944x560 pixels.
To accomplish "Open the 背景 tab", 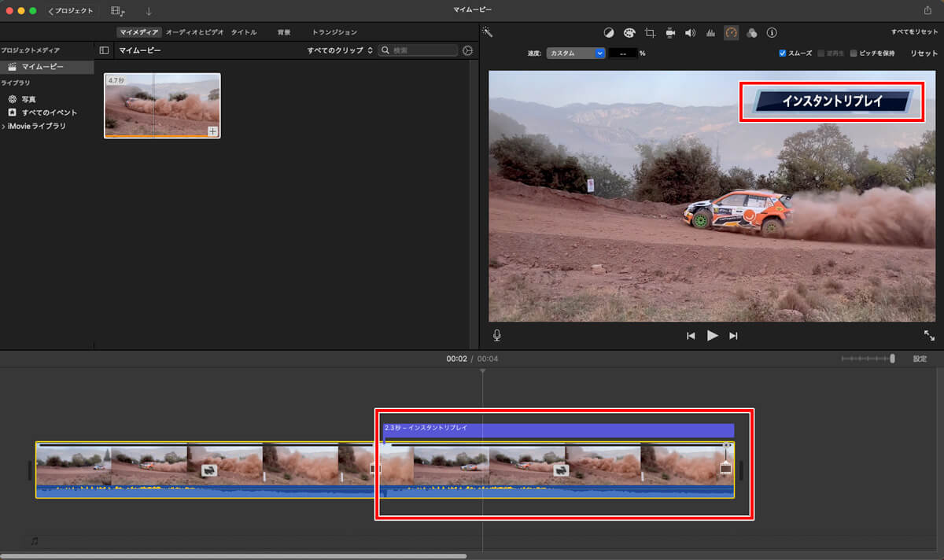I will [x=284, y=32].
